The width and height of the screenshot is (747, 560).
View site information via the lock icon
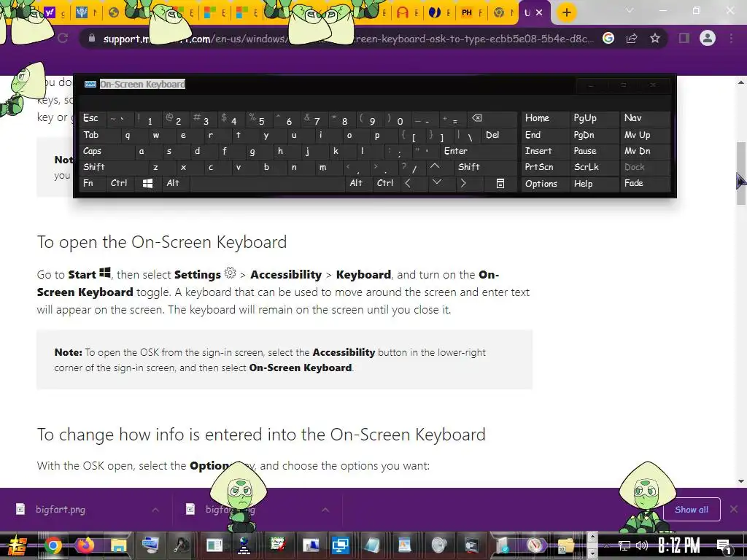coord(92,38)
